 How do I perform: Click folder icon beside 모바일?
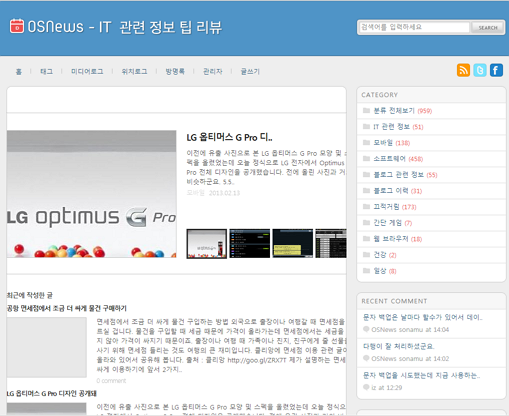[366, 142]
